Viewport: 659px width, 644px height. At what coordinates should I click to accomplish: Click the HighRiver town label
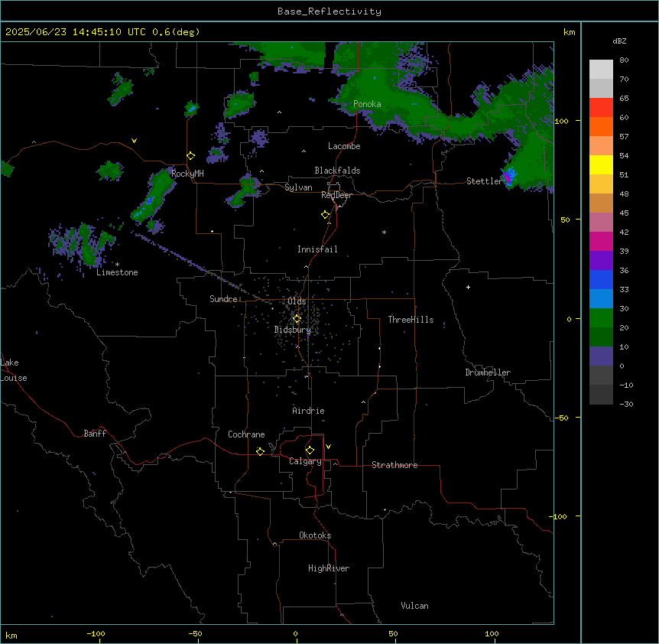point(329,568)
